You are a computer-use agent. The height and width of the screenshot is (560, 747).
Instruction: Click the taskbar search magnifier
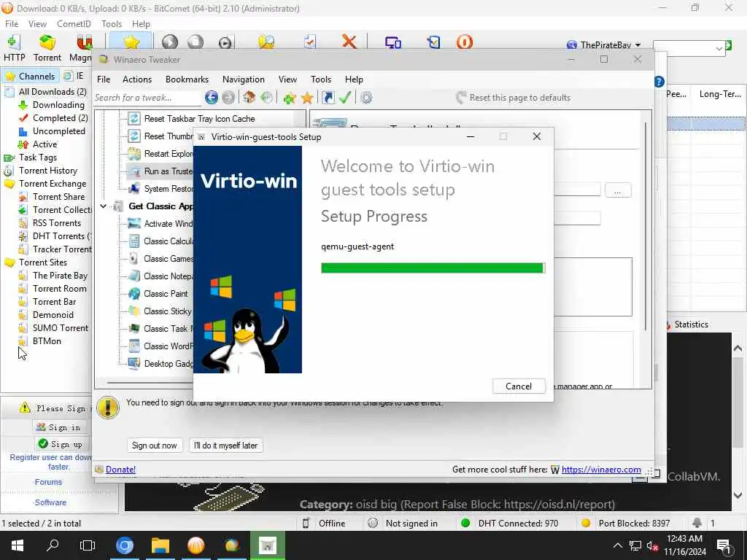click(53, 545)
